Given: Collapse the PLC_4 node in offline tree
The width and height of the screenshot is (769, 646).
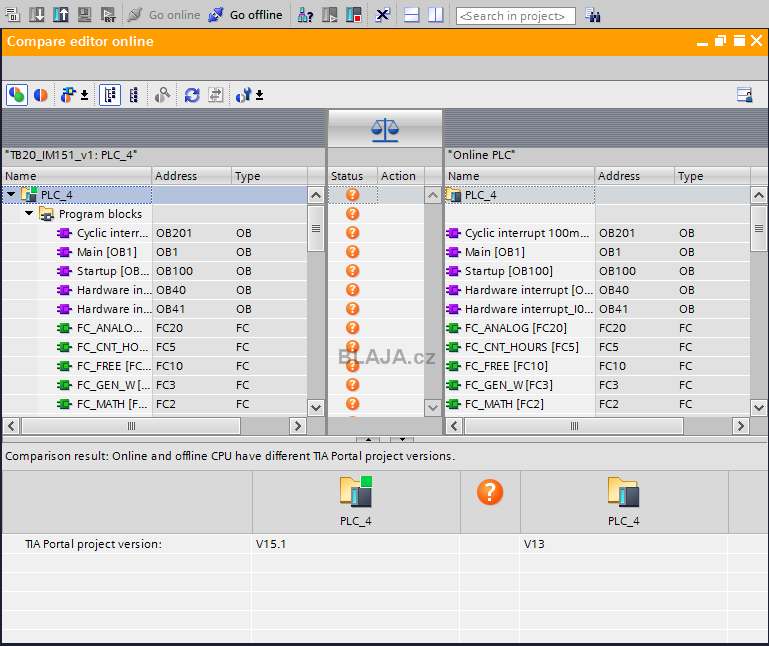Looking at the screenshot, I should 11,195.
